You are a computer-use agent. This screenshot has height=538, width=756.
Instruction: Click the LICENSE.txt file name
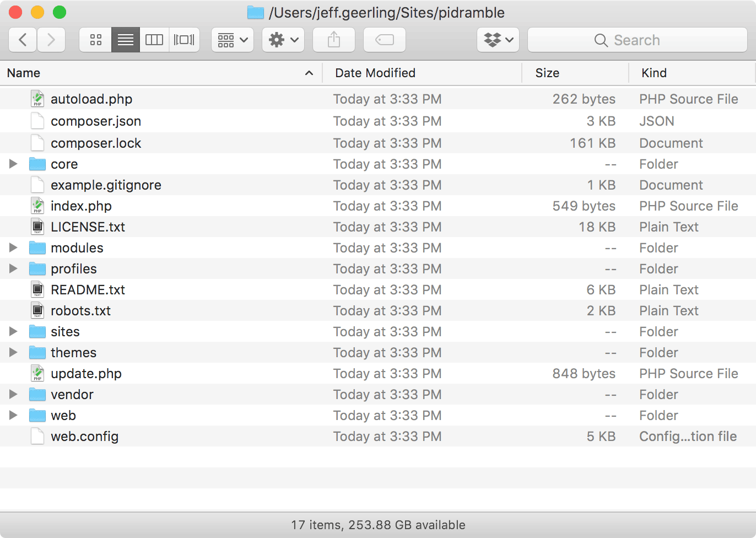tap(88, 227)
